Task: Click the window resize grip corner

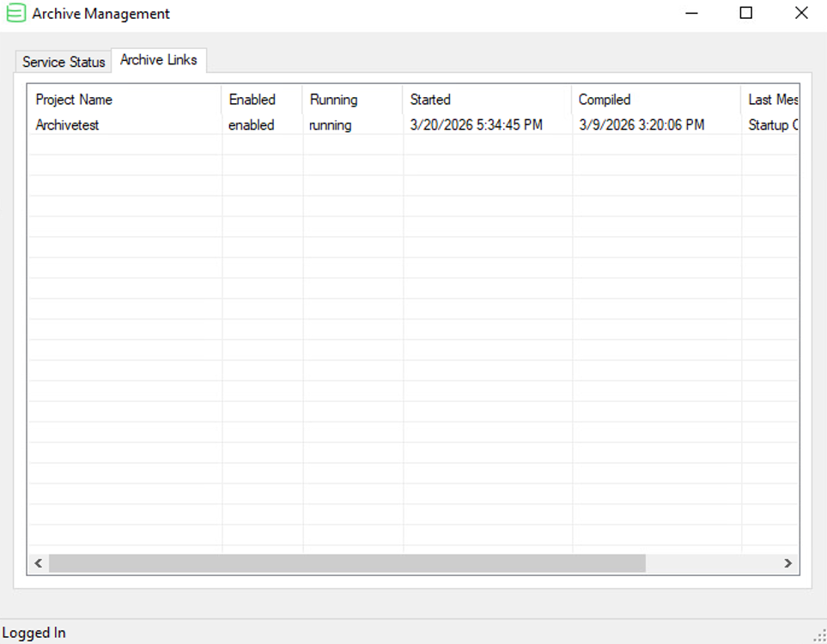Action: pos(820,636)
